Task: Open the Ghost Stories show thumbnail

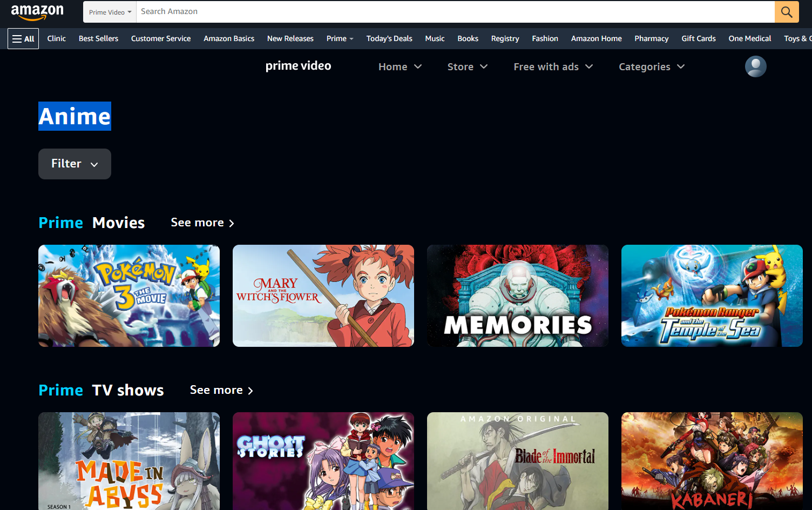Action: click(323, 460)
